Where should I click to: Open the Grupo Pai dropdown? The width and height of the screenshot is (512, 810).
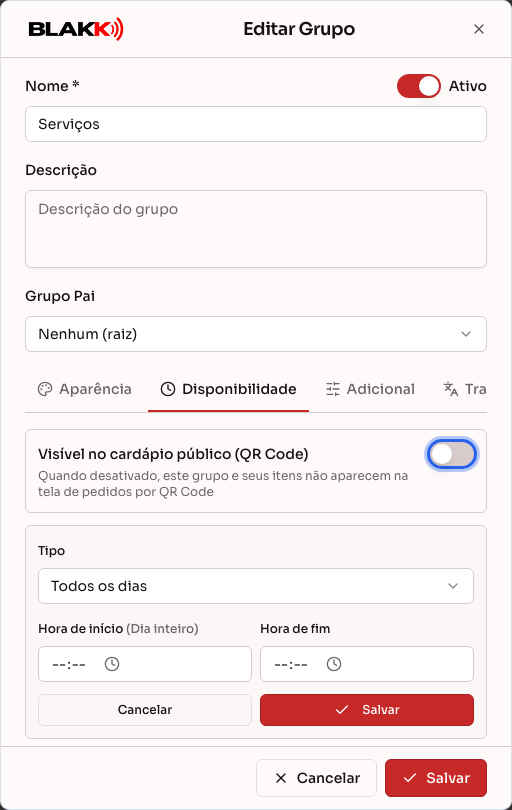click(x=256, y=334)
